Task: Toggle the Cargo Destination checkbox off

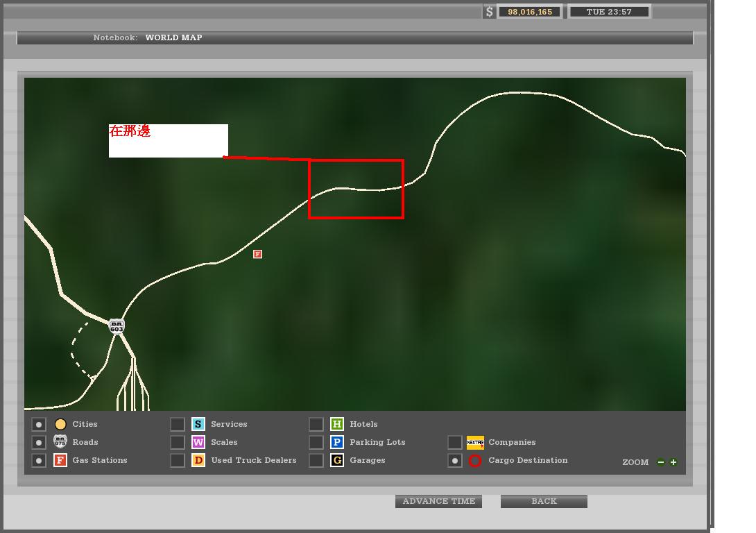Action: (454, 460)
